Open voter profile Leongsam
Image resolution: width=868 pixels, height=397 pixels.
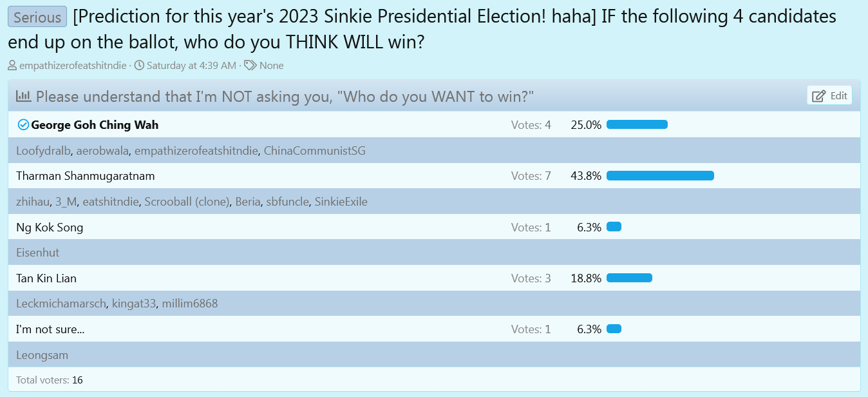pyautogui.click(x=42, y=355)
